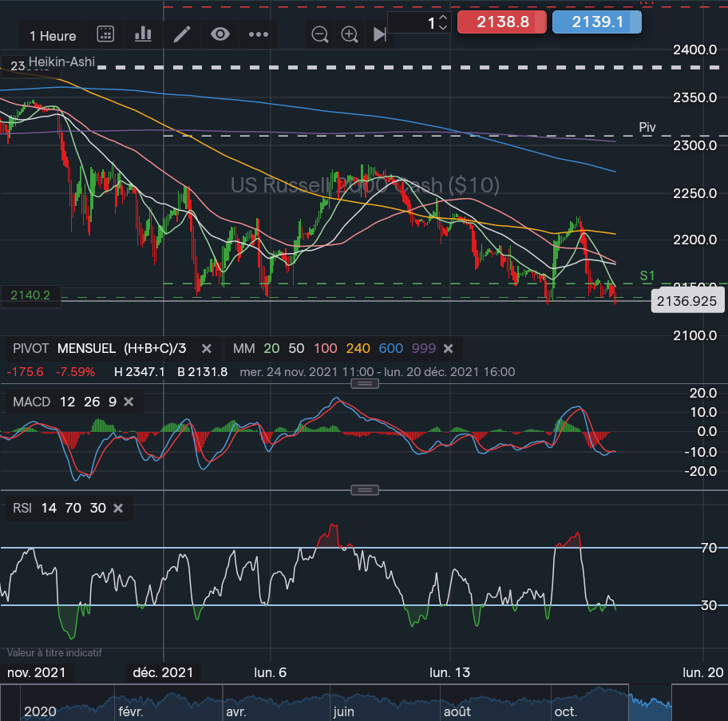Click the blue buy price 2139.1 button
The width and height of the screenshot is (728, 721).
[597, 22]
